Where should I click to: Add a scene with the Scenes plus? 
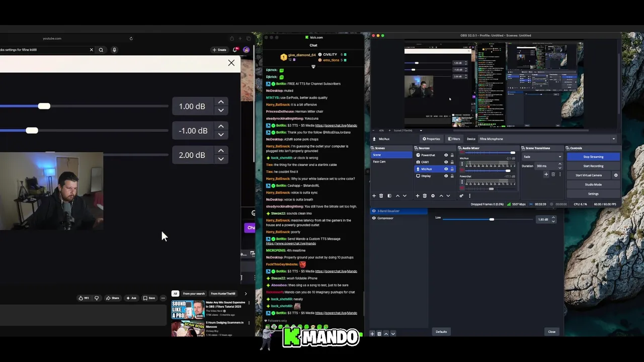tap(374, 196)
